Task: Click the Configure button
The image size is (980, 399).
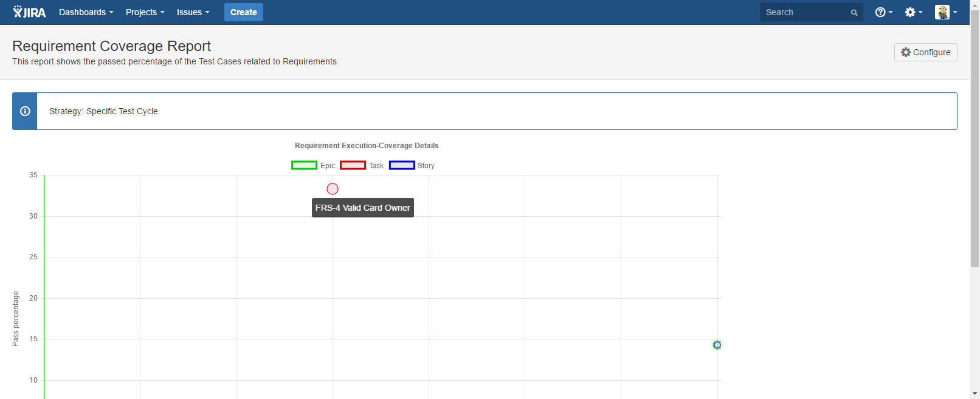Action: click(x=925, y=52)
